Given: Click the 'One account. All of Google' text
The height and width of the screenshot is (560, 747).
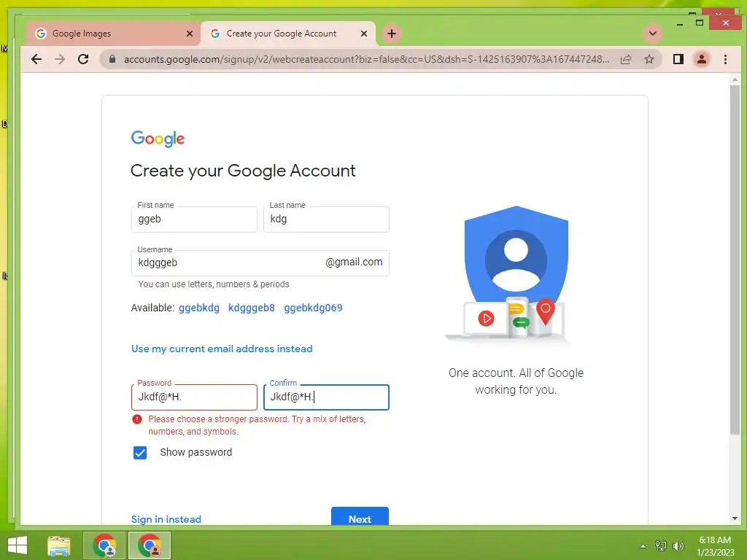Looking at the screenshot, I should (516, 373).
